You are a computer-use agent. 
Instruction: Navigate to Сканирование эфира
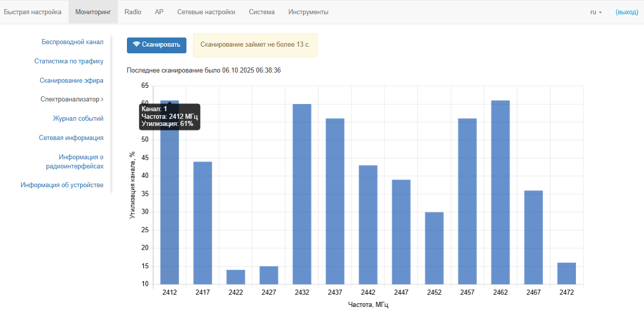coord(71,81)
